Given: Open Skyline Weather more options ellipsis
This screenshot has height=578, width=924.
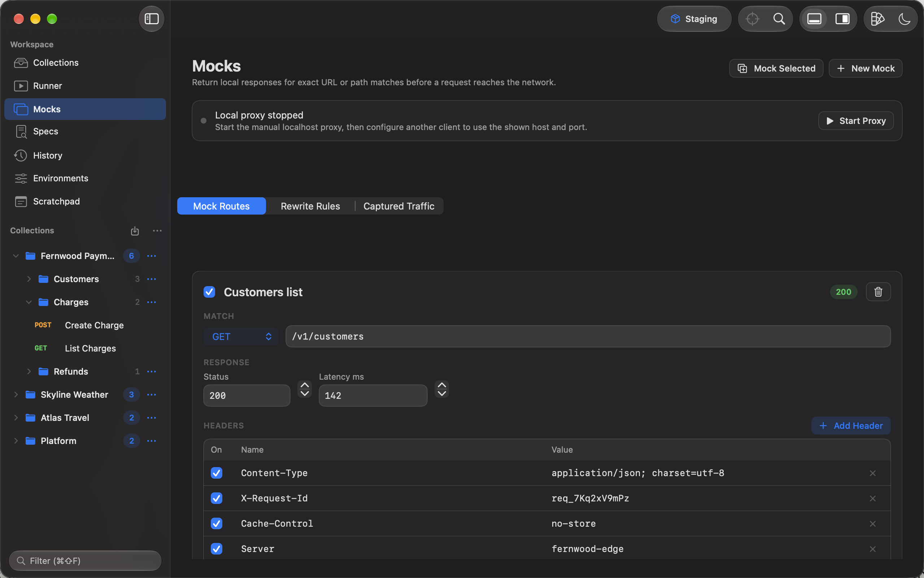Looking at the screenshot, I should [x=152, y=394].
